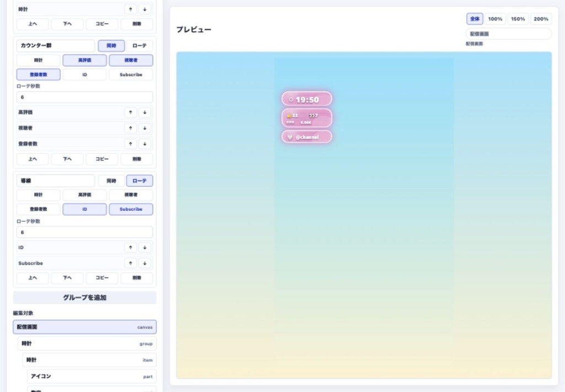Set the preview zoom to 150%
The width and height of the screenshot is (565, 392).
point(518,19)
